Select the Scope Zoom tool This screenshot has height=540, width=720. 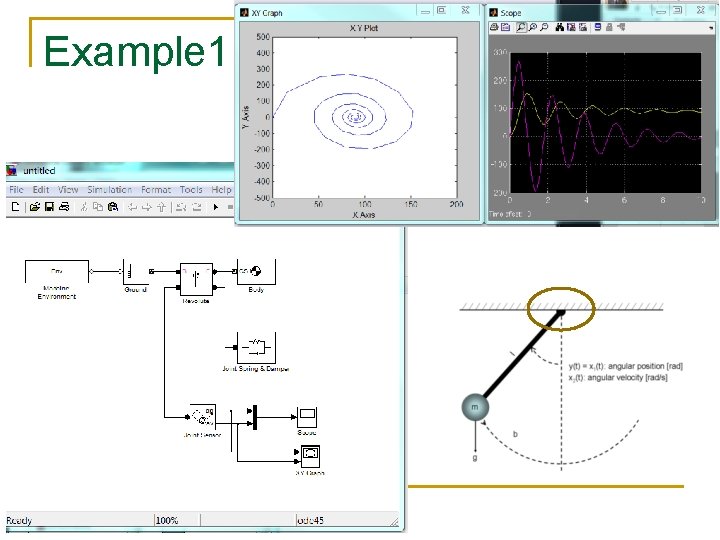coord(521,27)
